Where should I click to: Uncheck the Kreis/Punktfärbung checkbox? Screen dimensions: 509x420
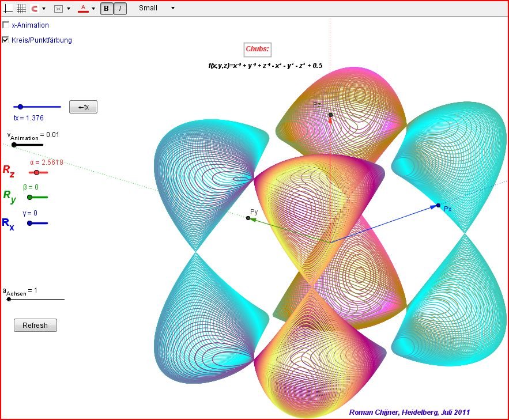(6, 40)
